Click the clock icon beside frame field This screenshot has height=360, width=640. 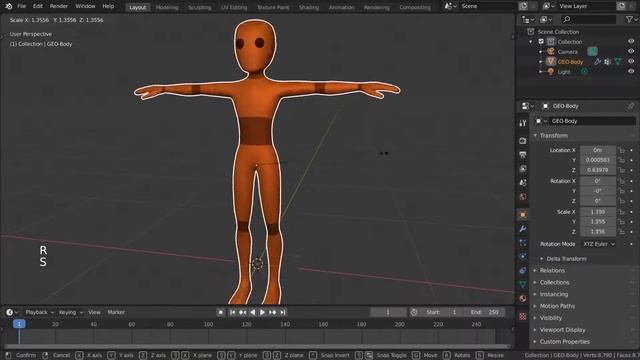pos(414,312)
